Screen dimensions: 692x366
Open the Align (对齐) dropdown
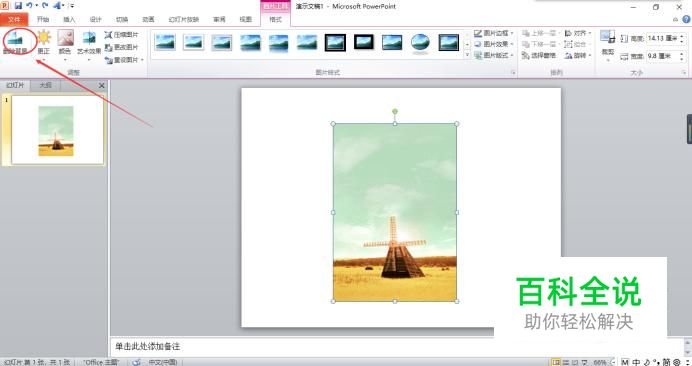click(577, 33)
